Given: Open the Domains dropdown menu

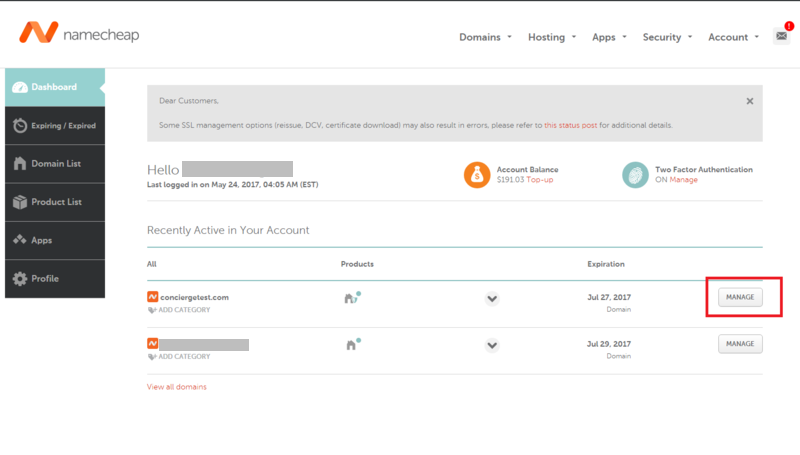Looking at the screenshot, I should click(485, 37).
